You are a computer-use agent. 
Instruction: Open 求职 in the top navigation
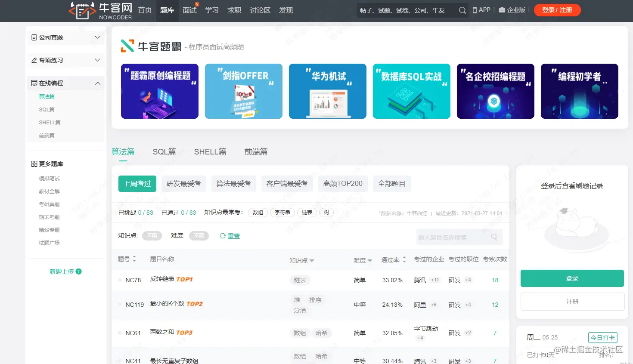click(234, 10)
